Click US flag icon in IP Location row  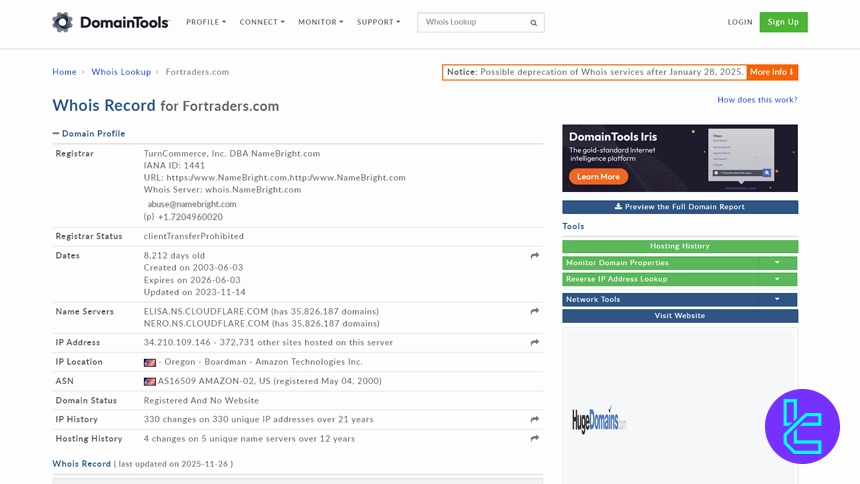point(150,362)
